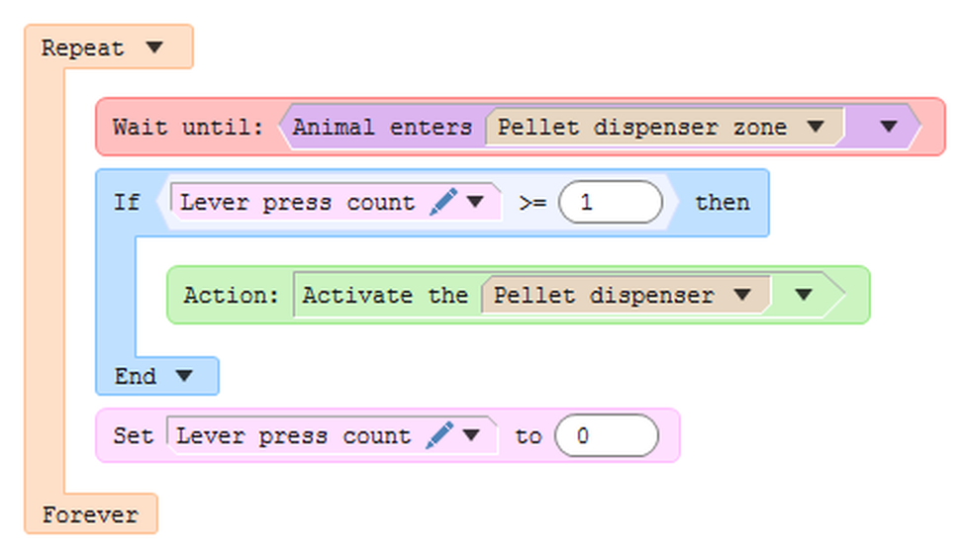The height and width of the screenshot is (560, 964).
Task: Open the End block dropdown arrow
Action: (x=184, y=376)
